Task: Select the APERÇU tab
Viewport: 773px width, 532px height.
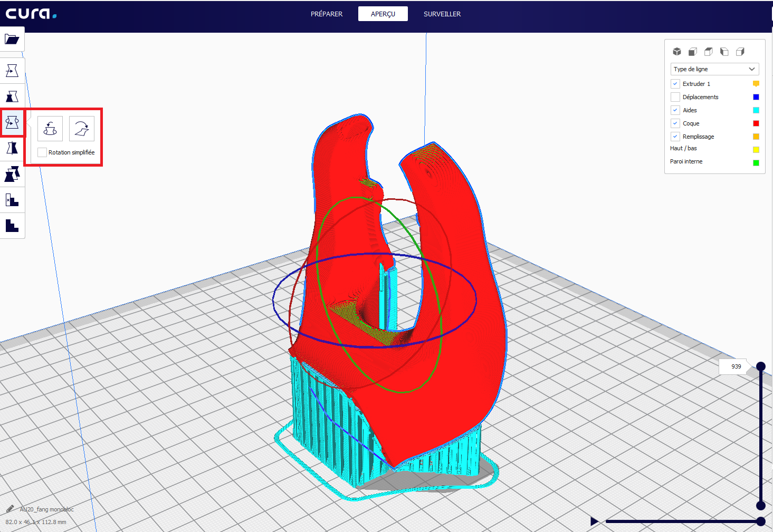Action: coord(383,14)
